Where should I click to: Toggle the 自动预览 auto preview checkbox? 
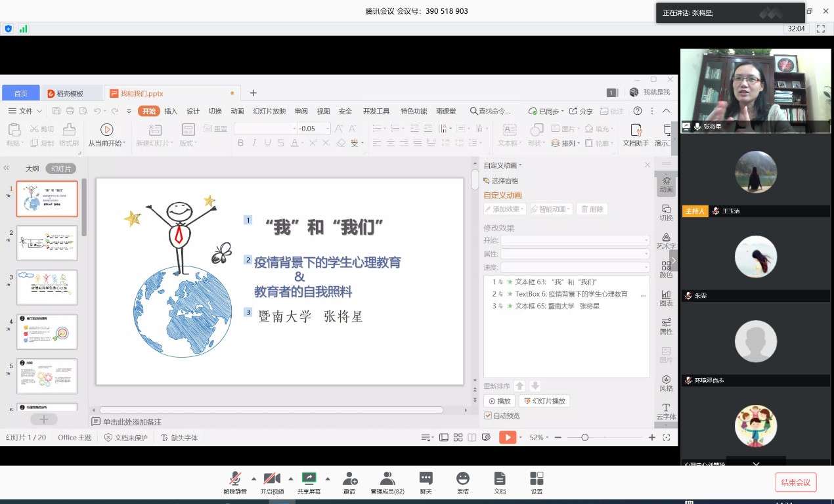pos(488,415)
